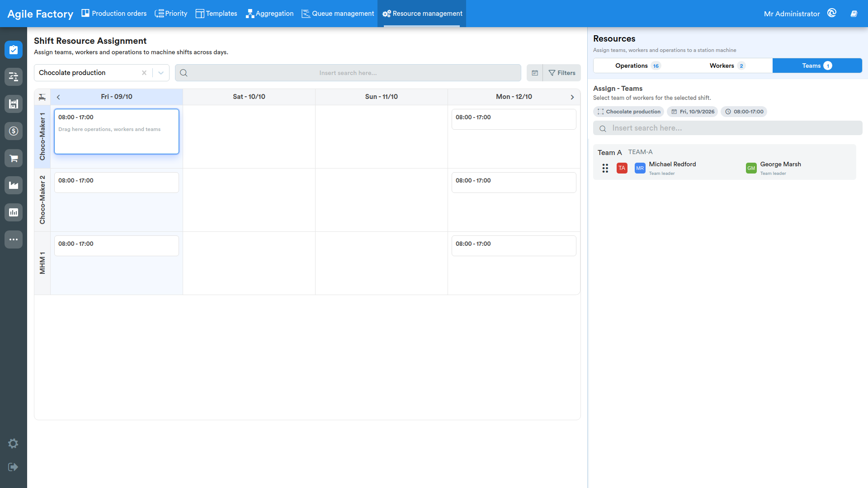Image resolution: width=868 pixels, height=488 pixels.
Task: Click the 08:00-17:00 time chip
Action: 744,112
